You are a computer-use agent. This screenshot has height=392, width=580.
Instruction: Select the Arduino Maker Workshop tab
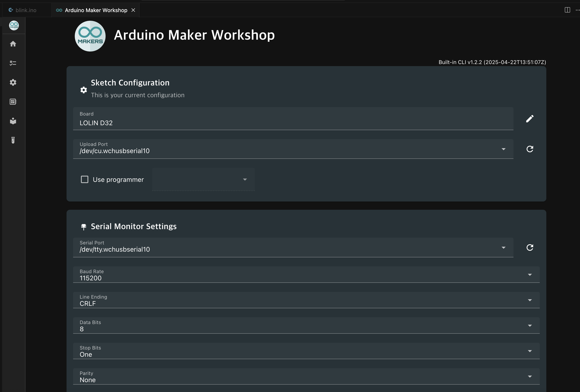[96, 10]
